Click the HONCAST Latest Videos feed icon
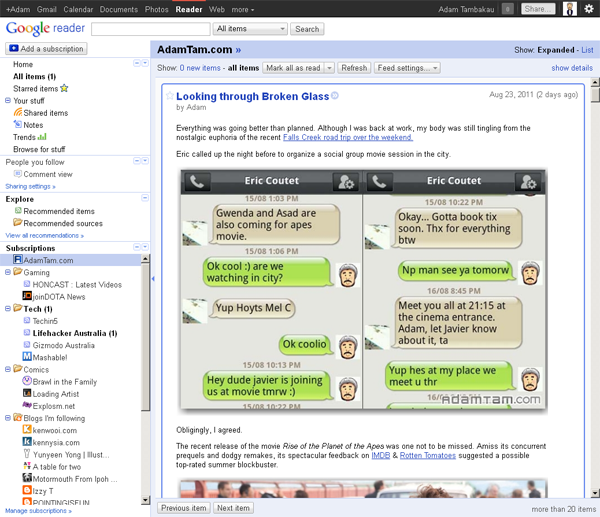 [x=27, y=284]
